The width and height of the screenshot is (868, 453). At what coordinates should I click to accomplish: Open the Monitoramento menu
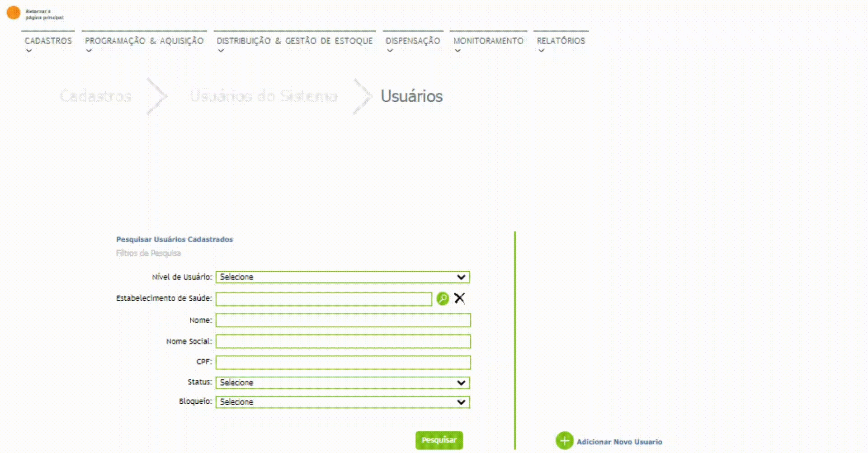click(x=488, y=41)
